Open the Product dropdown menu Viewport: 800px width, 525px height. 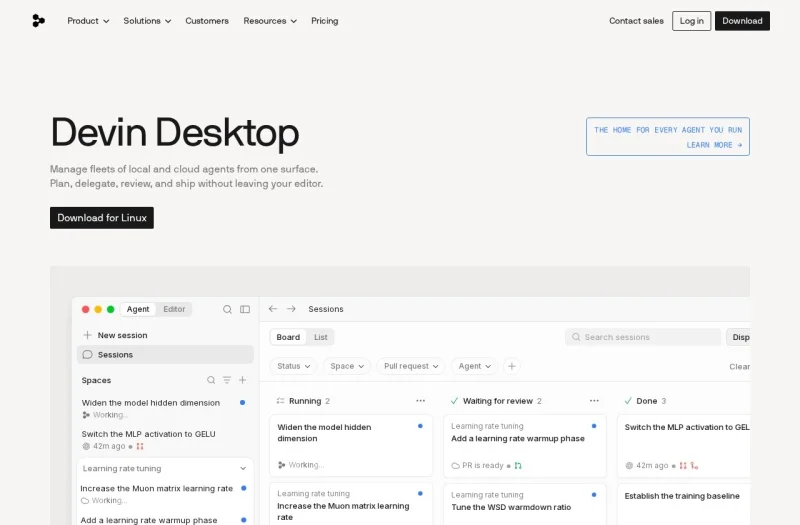click(x=88, y=21)
